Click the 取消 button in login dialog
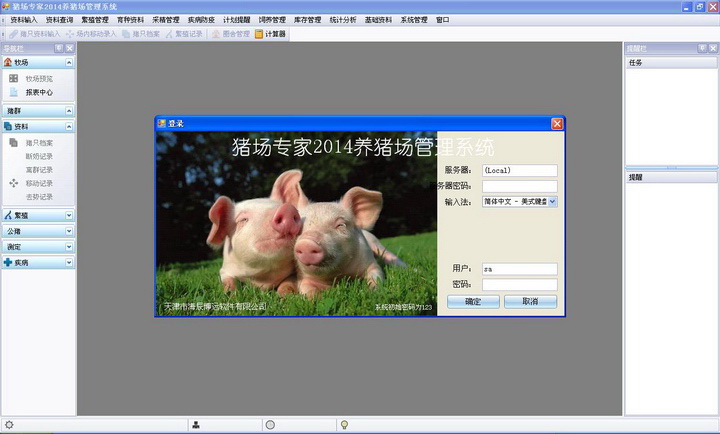The width and height of the screenshot is (720, 434). click(529, 301)
